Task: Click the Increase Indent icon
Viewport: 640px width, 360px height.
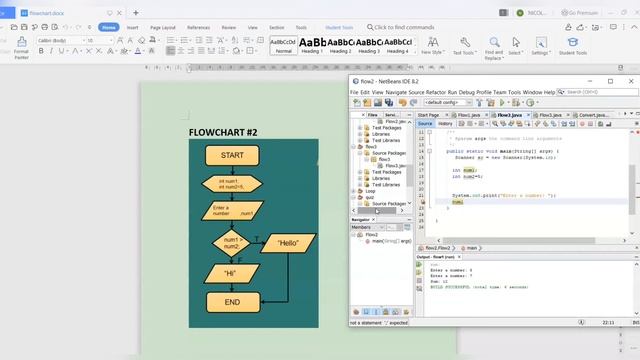Action: (209, 40)
